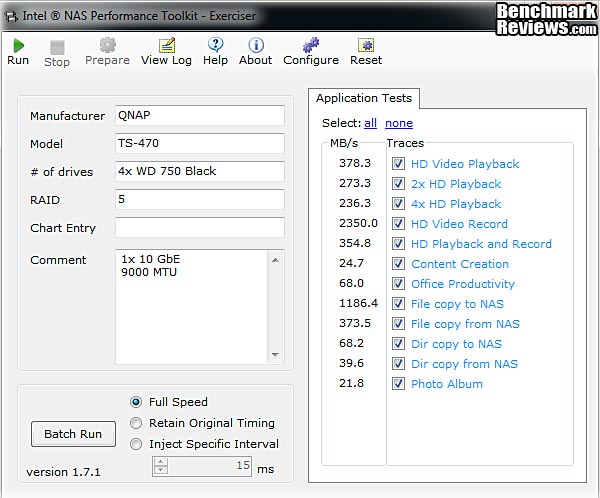Click the Batch Run button
The width and height of the screenshot is (600, 498).
(x=73, y=434)
